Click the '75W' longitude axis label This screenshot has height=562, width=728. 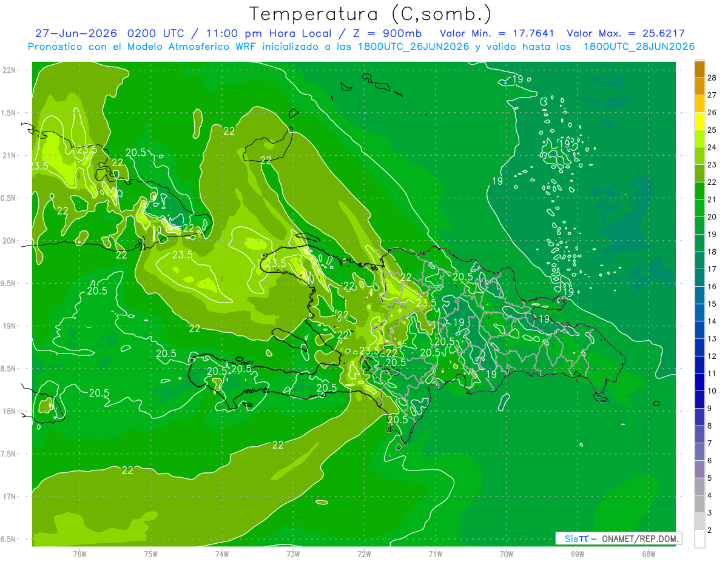(150, 554)
